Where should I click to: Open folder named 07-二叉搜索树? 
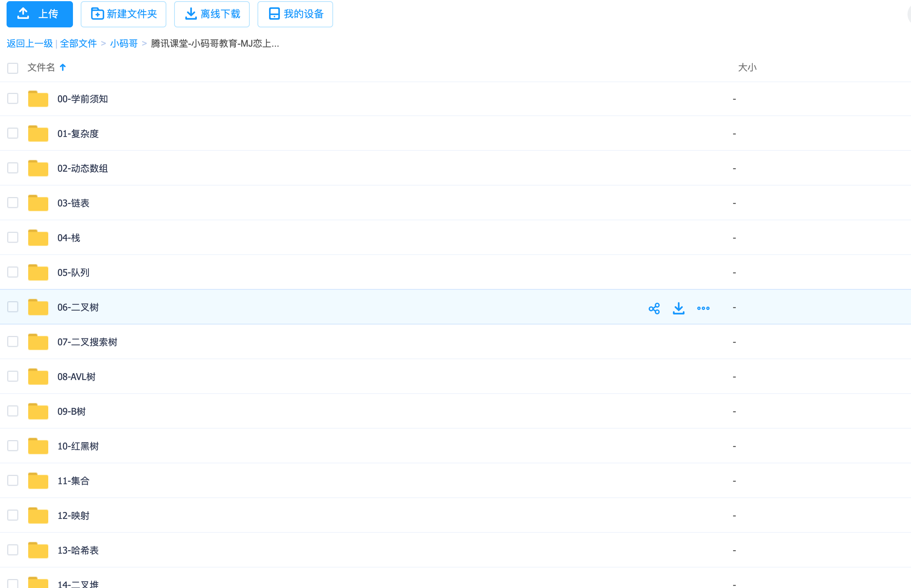(87, 342)
